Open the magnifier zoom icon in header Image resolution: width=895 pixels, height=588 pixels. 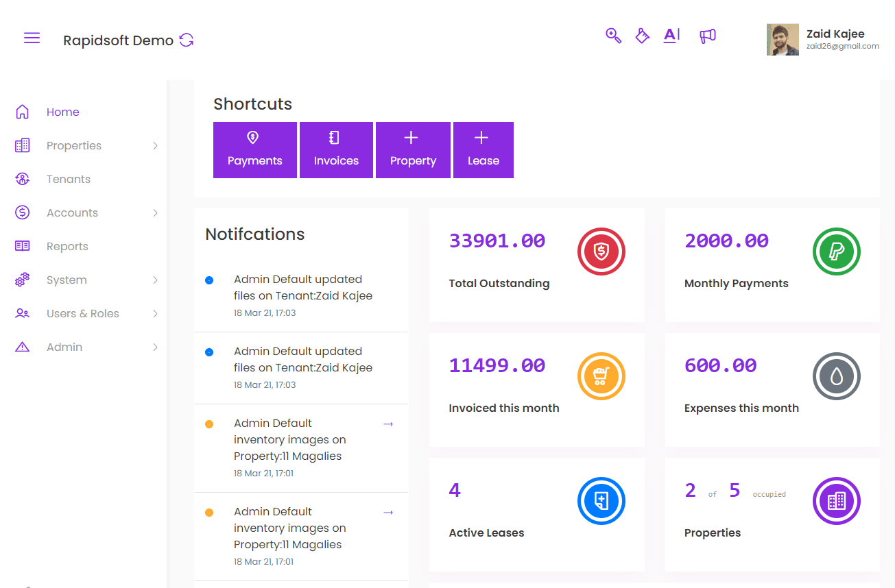[613, 36]
